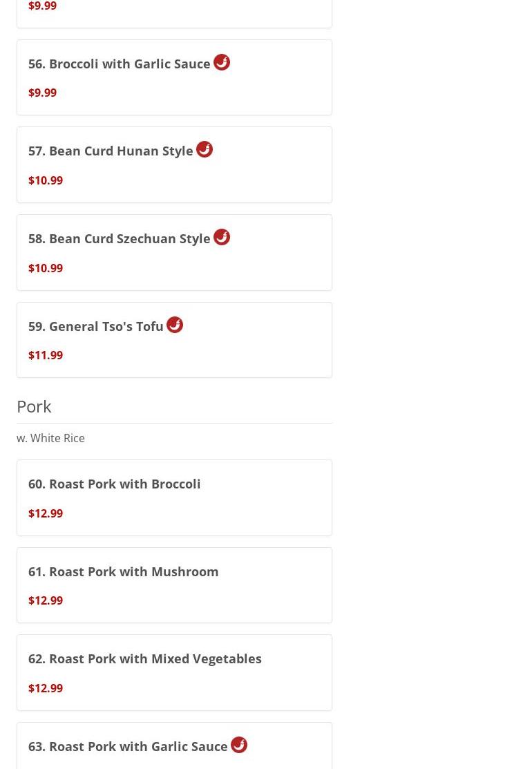Select 63. Roast Pork with Garlic Sauce
The height and width of the screenshot is (769, 532).
(174, 746)
